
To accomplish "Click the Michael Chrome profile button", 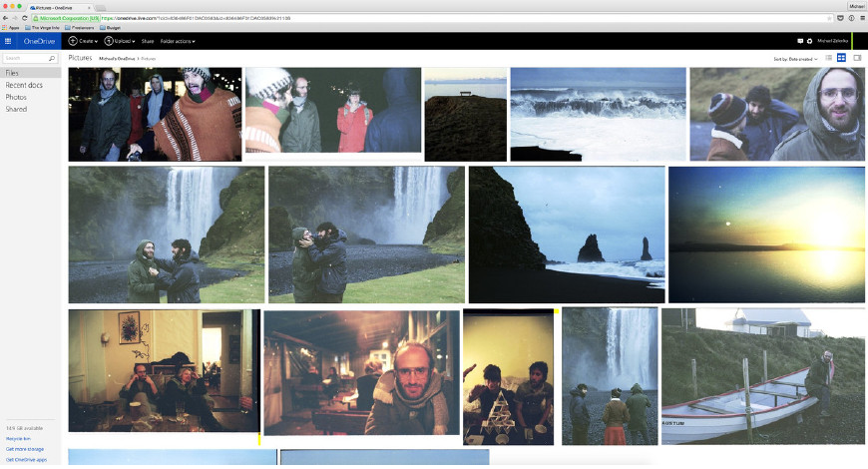I will 856,6.
